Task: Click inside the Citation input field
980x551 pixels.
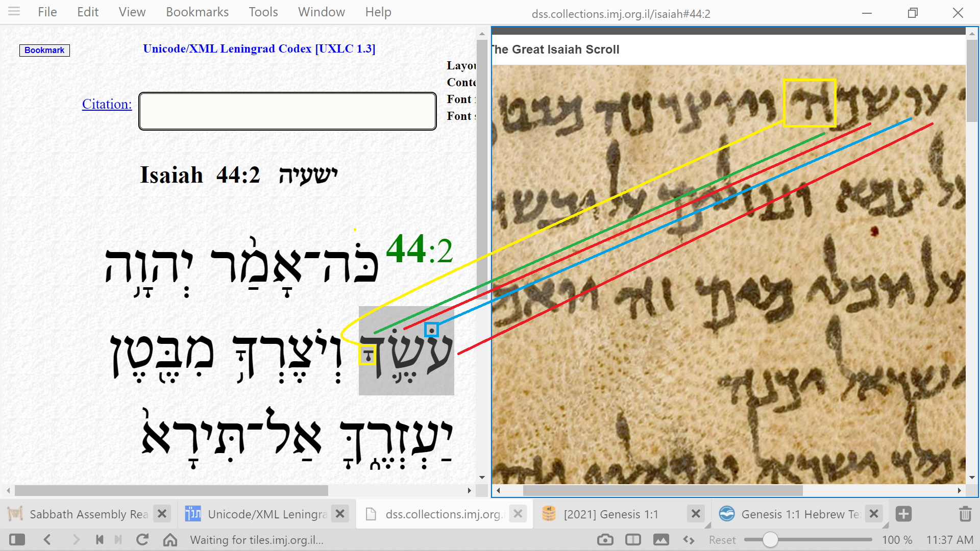Action: pos(287,111)
